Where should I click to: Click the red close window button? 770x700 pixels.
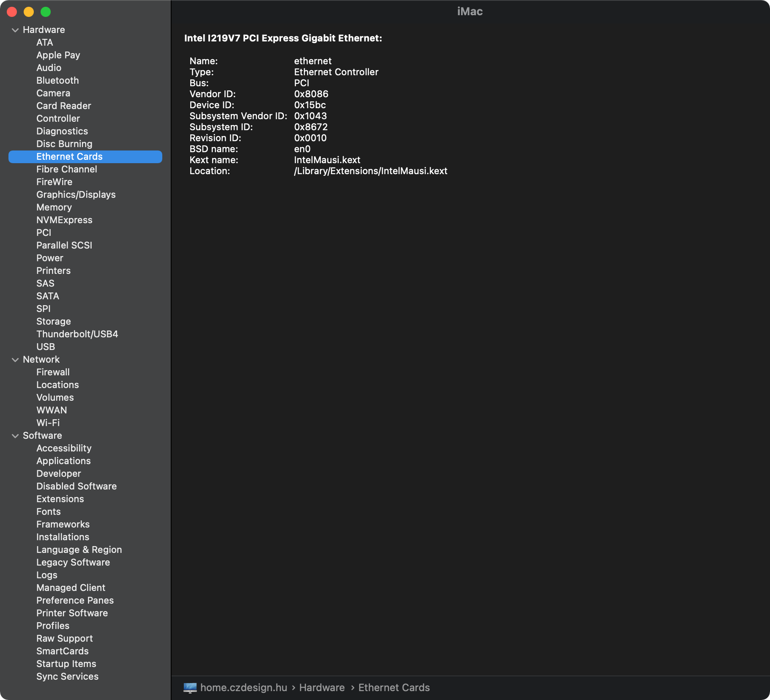tap(12, 12)
